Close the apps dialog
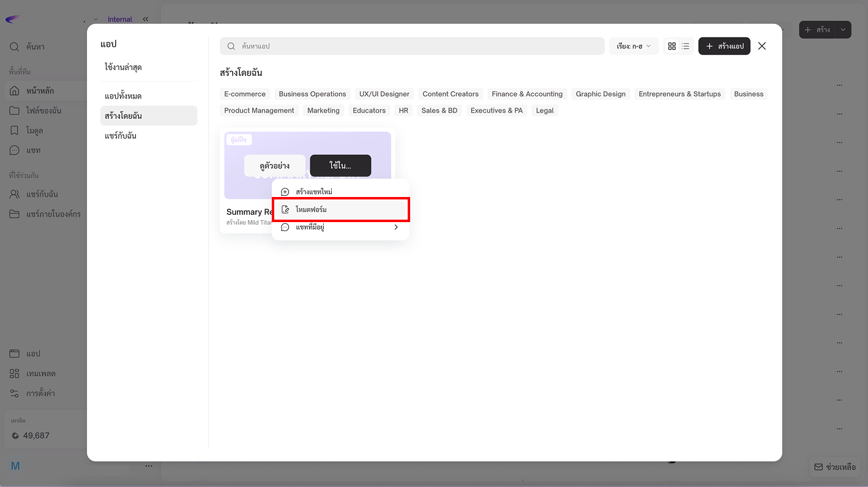Viewport: 868px width, 487px height. (761, 46)
